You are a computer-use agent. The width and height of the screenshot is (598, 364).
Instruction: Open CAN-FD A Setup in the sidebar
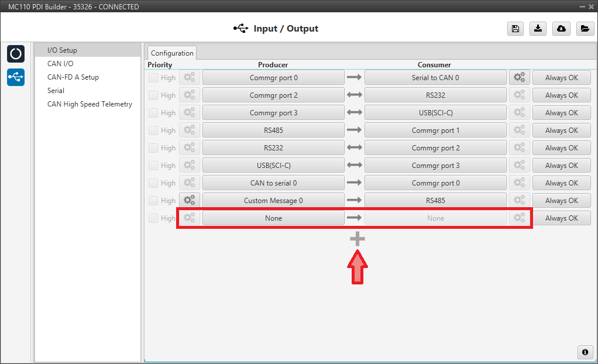click(x=73, y=77)
